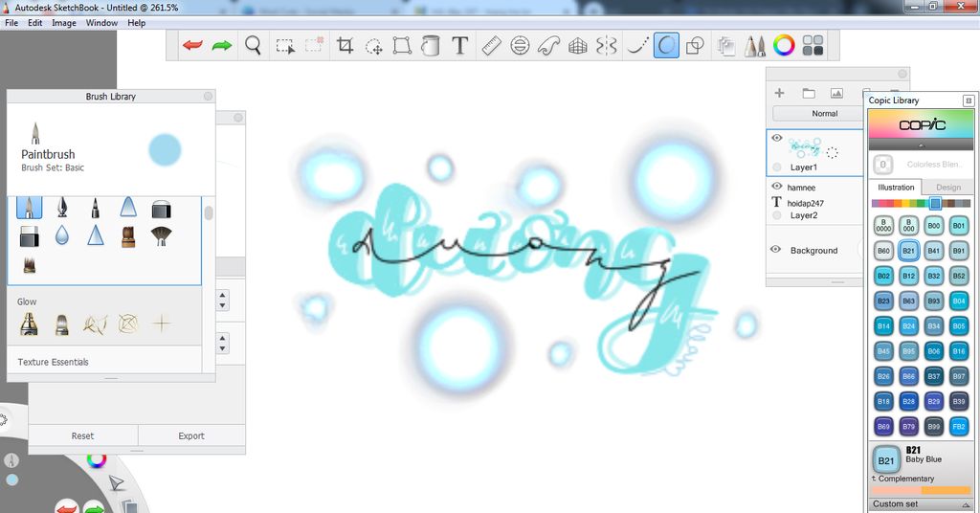Click upper stepper arrows in brush properties
This screenshot has width=980, height=513.
[222, 300]
